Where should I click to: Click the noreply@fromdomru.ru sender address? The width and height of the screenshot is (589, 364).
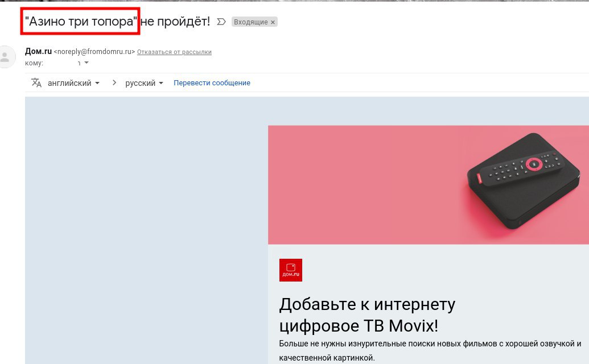coord(94,52)
